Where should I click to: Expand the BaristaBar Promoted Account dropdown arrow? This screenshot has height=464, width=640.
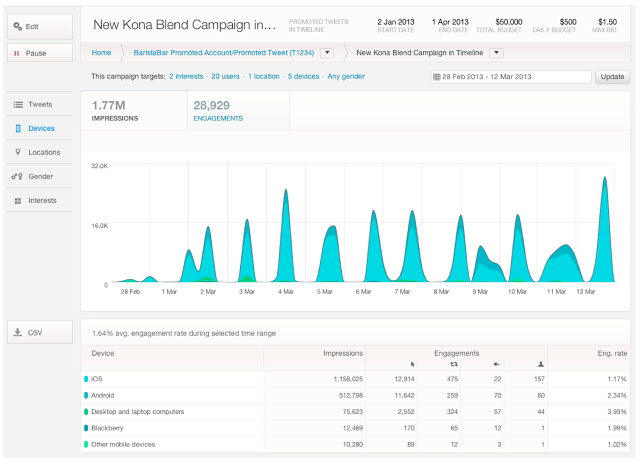coord(326,52)
